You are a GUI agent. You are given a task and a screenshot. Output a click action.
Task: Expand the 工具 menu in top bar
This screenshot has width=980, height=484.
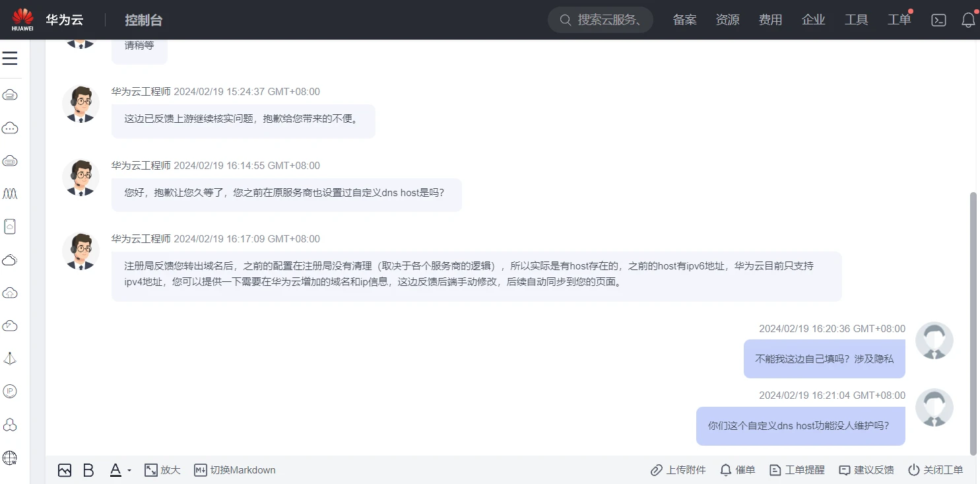point(856,20)
